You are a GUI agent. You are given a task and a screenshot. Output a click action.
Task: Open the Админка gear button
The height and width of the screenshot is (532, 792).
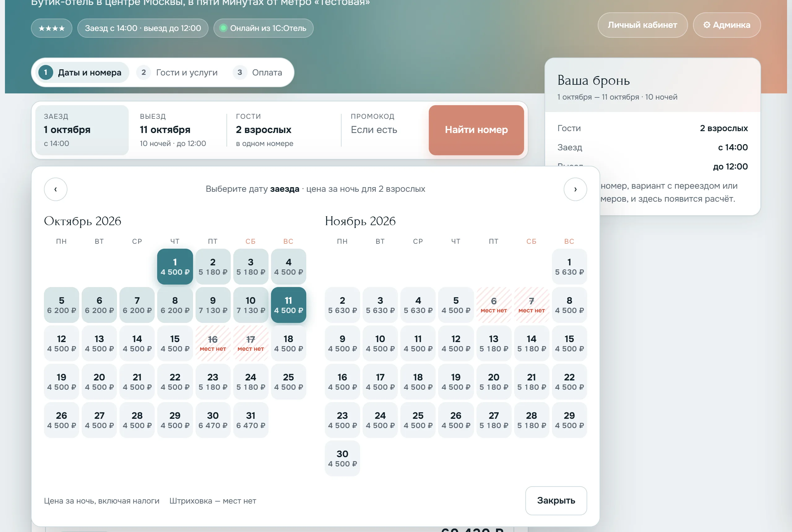tap(726, 25)
